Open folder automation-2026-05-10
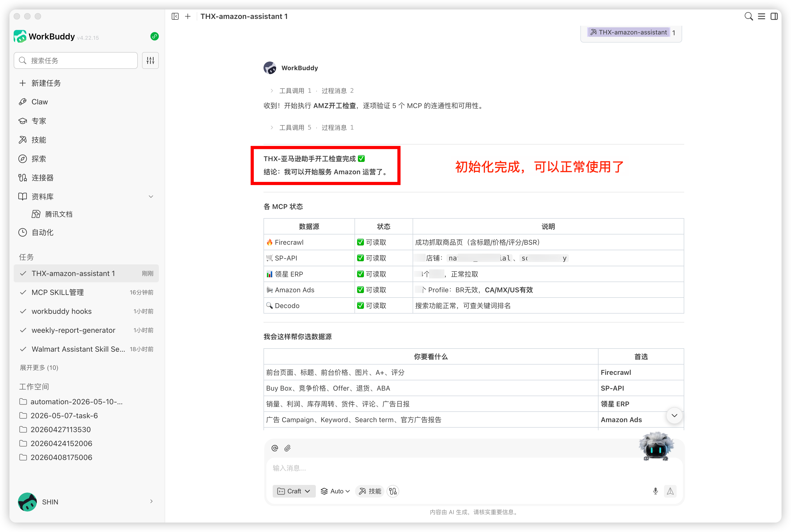Viewport: 791px width, 532px height. [71, 402]
